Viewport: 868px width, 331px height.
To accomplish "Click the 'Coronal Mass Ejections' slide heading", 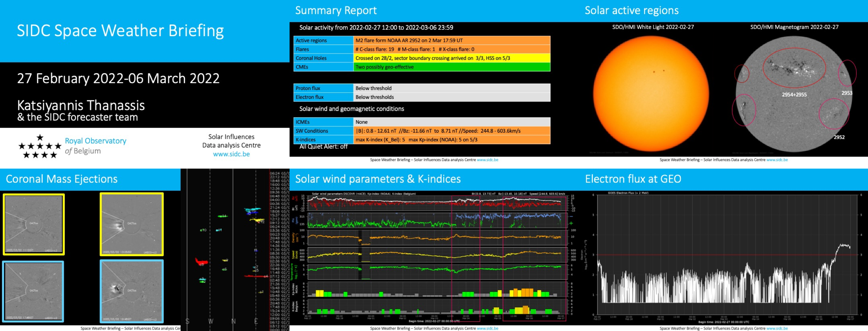I will coord(62,179).
